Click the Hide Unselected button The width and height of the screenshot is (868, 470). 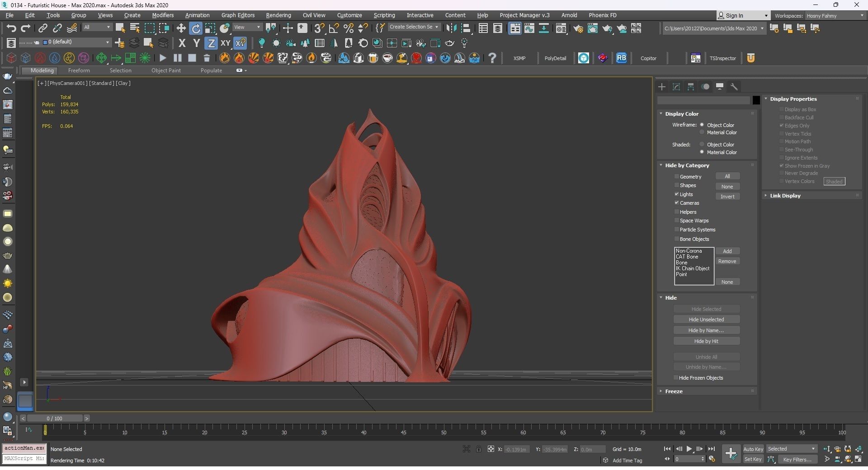[706, 320]
